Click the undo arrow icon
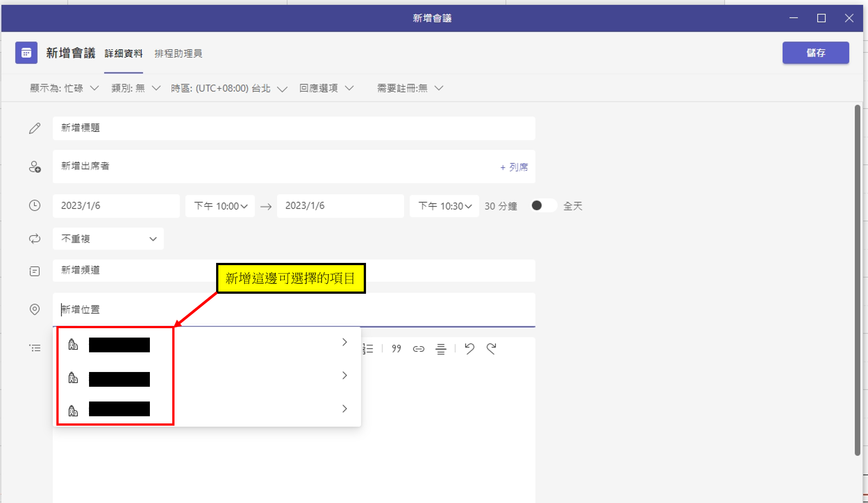This screenshot has width=868, height=503. (x=469, y=348)
